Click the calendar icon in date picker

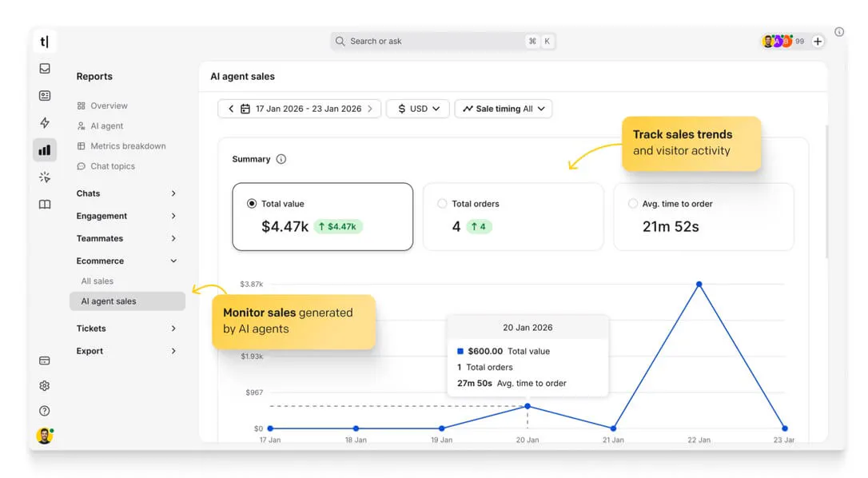[x=245, y=110]
